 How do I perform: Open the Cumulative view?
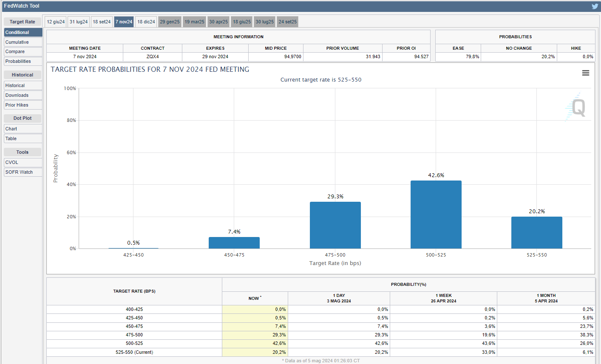[23, 42]
